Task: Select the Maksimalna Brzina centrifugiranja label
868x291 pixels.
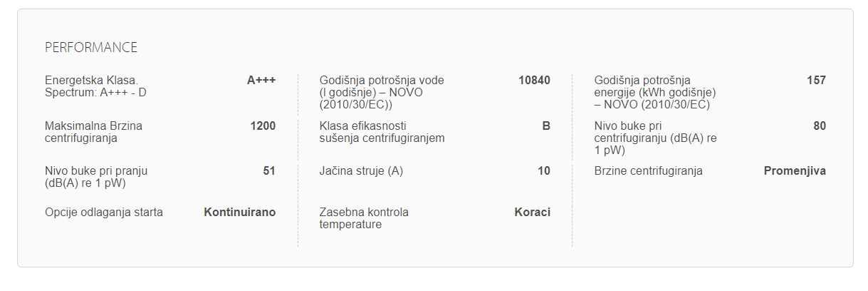Action: point(93,132)
